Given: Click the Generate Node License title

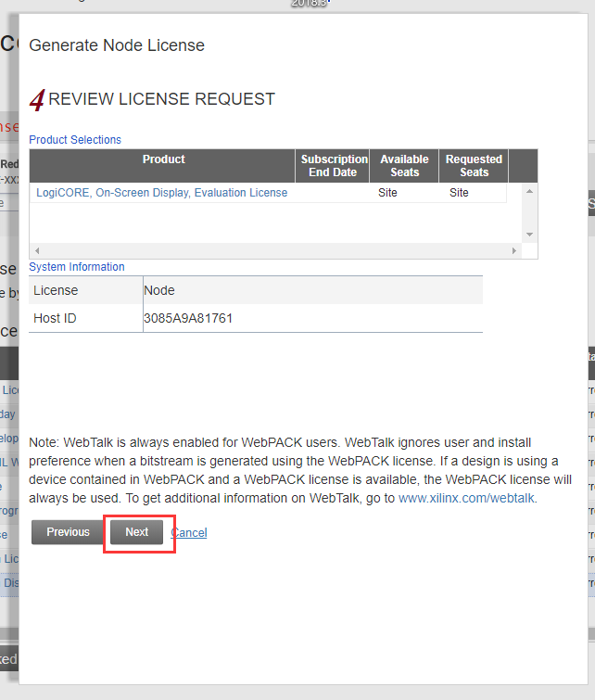Looking at the screenshot, I should [117, 45].
